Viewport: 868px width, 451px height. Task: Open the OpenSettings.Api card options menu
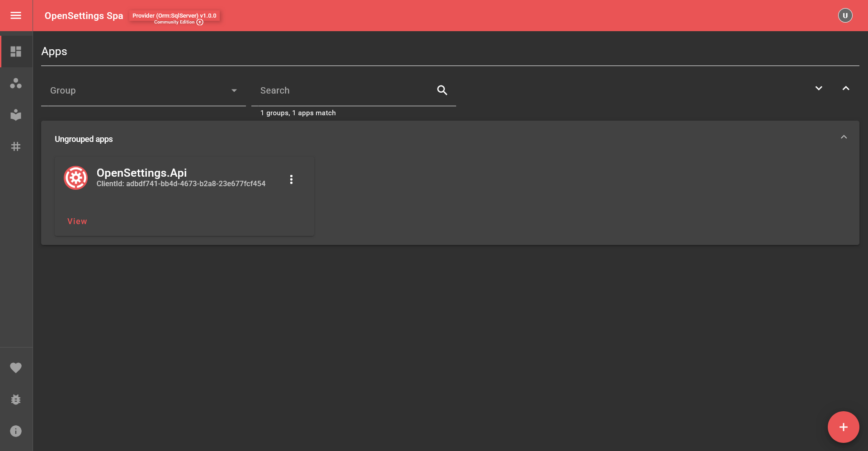[x=291, y=179]
